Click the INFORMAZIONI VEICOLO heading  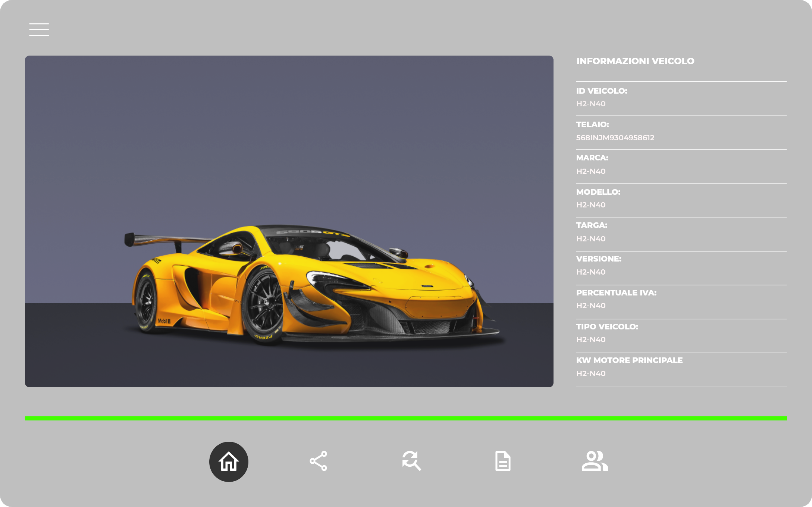635,61
